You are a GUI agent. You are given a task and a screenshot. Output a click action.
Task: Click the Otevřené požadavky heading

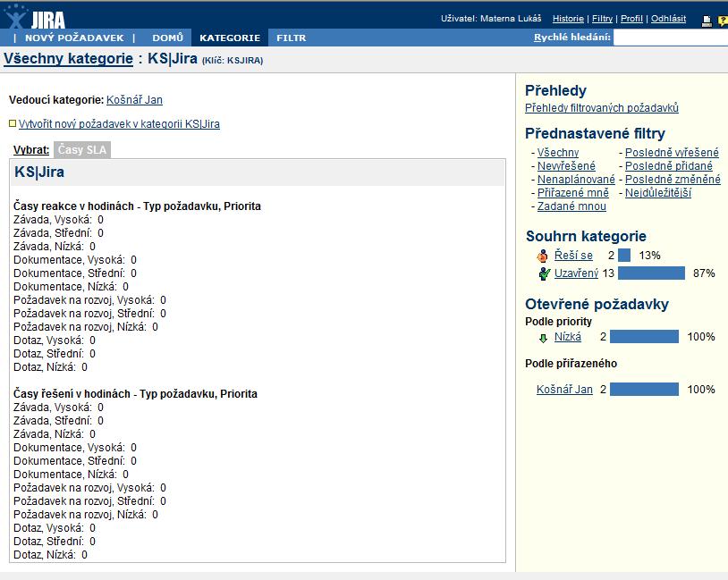(597, 305)
